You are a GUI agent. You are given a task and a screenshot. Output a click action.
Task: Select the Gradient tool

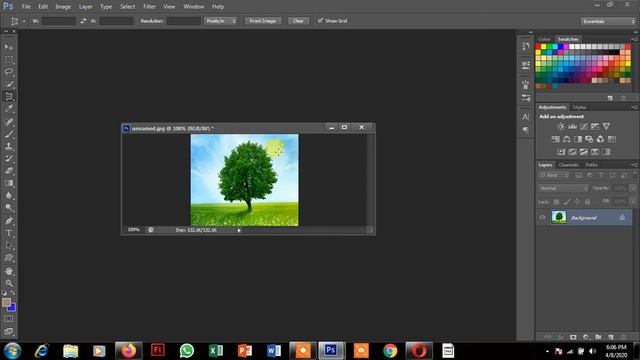pos(9,183)
